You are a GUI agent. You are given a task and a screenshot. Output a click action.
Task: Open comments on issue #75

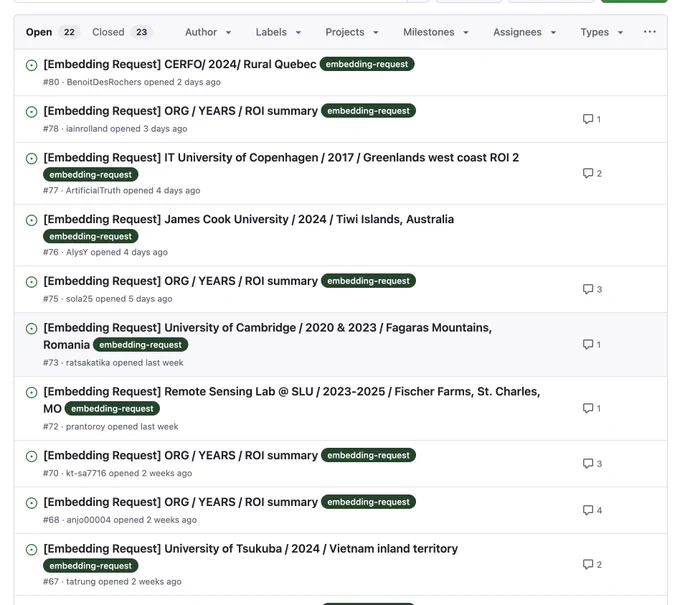[x=592, y=289]
